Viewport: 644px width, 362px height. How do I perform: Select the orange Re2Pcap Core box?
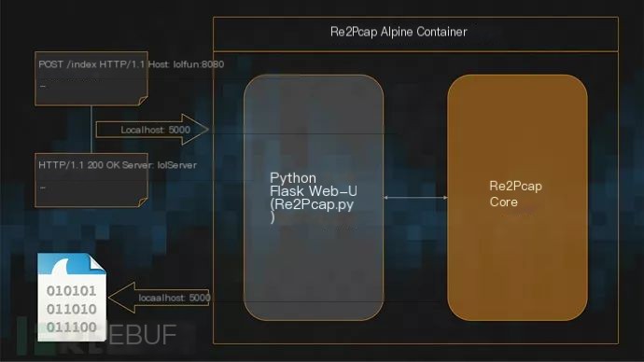pos(517,198)
